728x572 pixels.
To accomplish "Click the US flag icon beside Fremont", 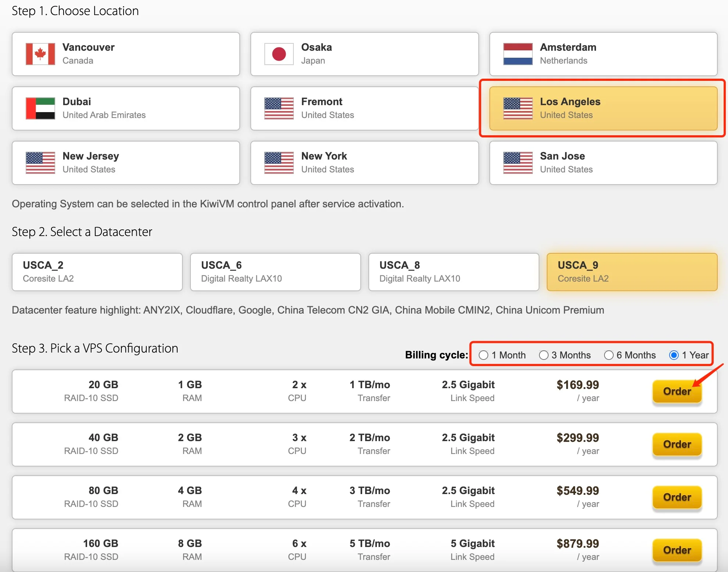I will click(x=279, y=108).
